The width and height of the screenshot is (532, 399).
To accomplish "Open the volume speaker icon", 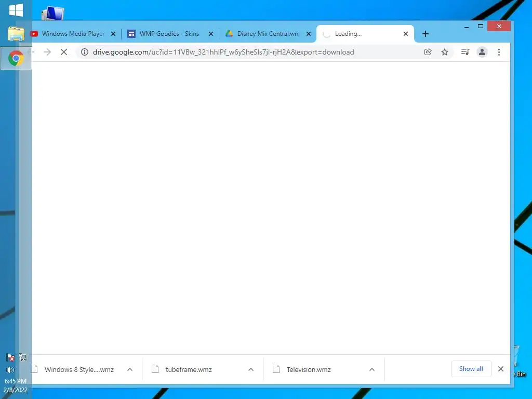I will (x=10, y=370).
